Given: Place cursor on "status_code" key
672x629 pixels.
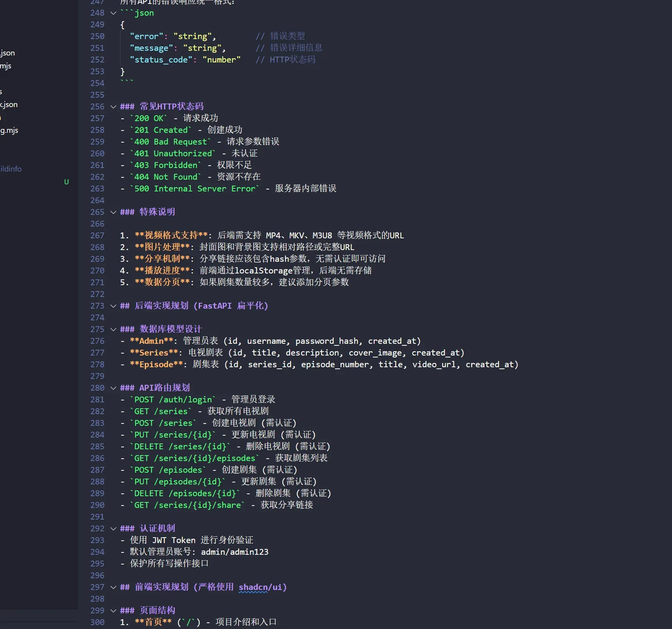Looking at the screenshot, I should [161, 60].
